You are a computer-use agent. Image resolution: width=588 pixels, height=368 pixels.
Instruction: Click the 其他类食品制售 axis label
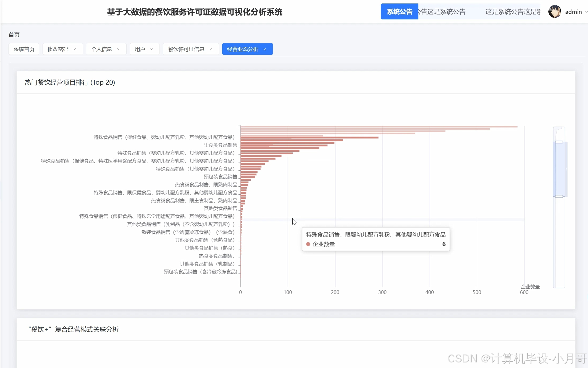220,208
